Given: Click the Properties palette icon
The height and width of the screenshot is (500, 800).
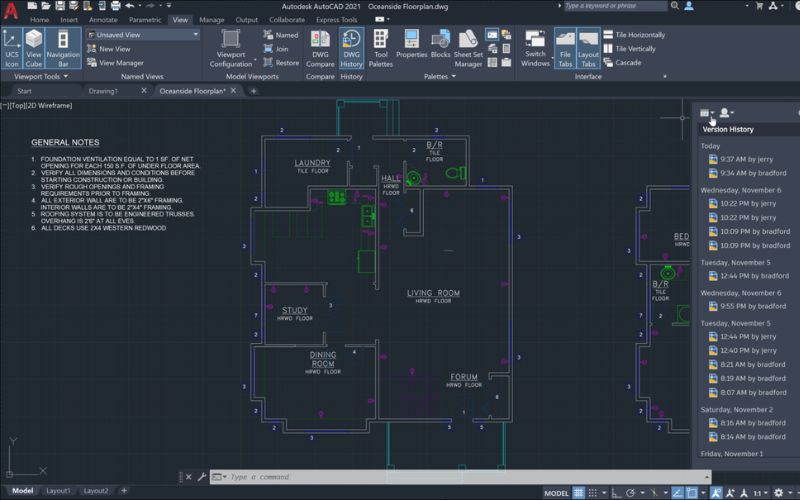Looking at the screenshot, I should pos(411,46).
